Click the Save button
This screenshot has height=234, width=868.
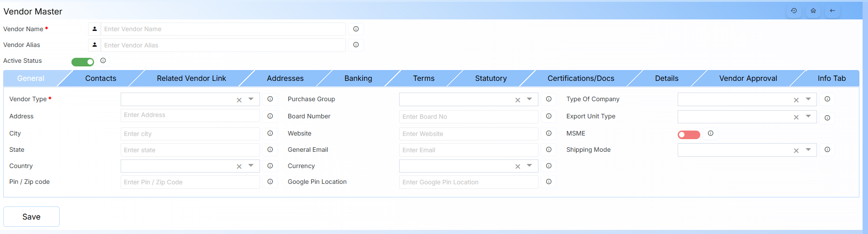coord(32,217)
